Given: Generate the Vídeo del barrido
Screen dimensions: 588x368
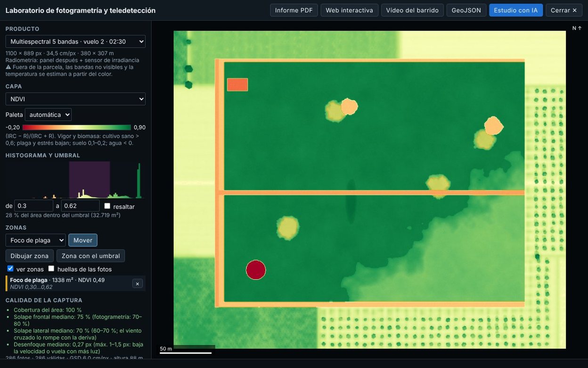Looking at the screenshot, I should (x=412, y=10).
